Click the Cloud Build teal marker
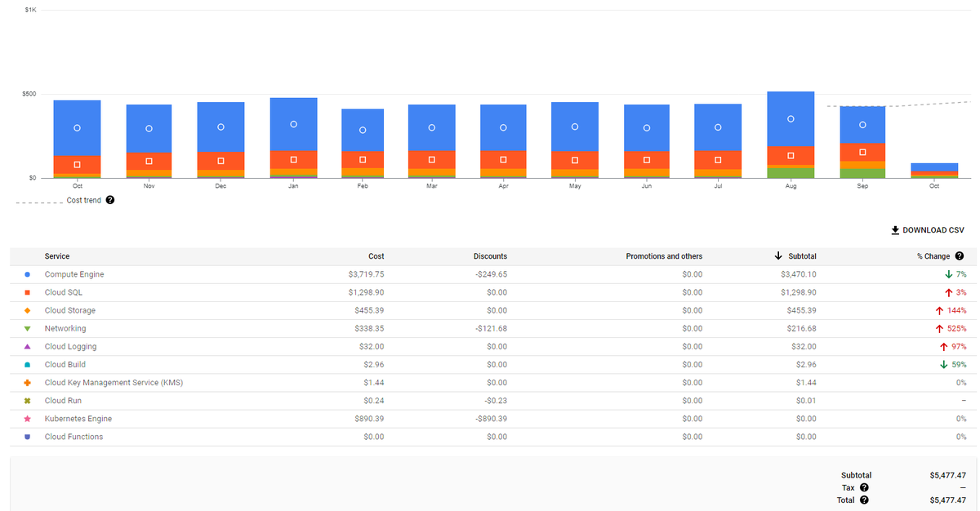Image resolution: width=980 pixels, height=511 pixels. [28, 365]
